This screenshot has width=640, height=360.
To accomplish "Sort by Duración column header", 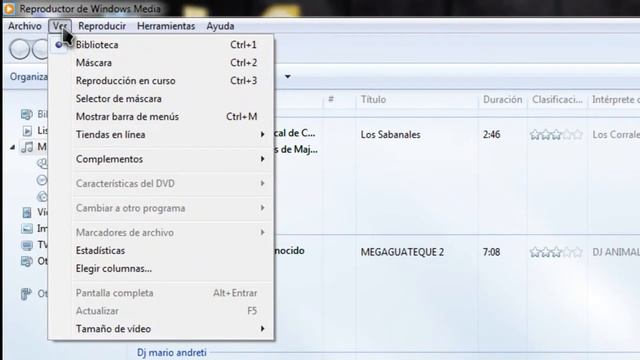I will point(502,100).
